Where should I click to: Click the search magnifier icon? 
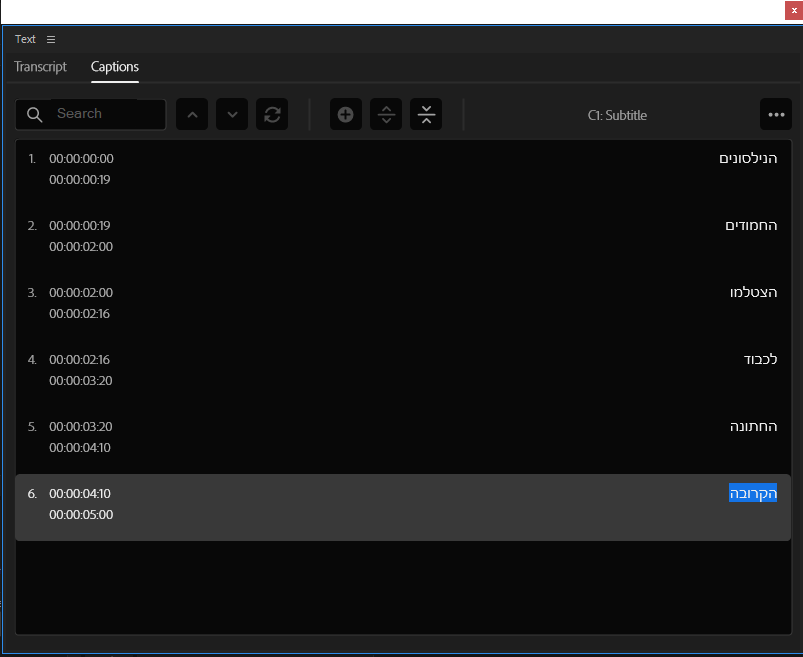tap(34, 114)
